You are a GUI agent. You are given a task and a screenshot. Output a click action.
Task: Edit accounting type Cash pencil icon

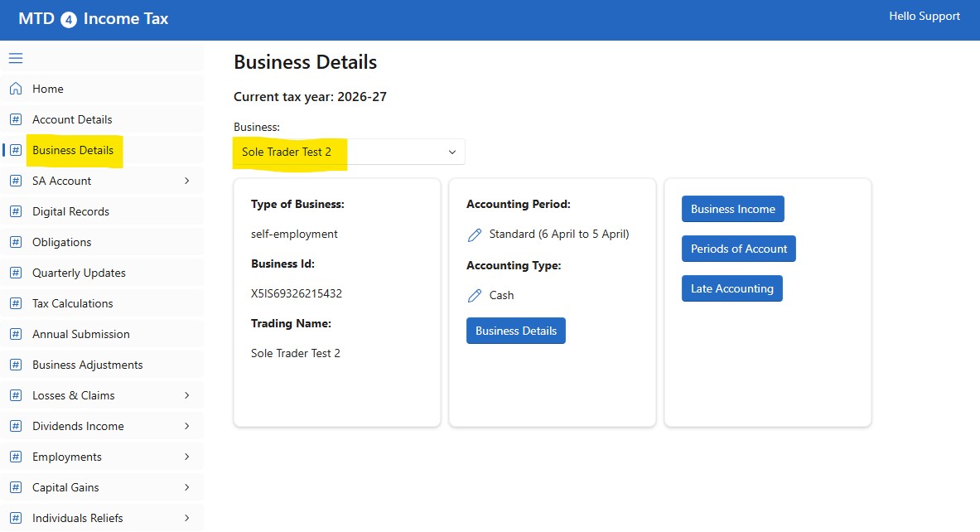coord(475,296)
